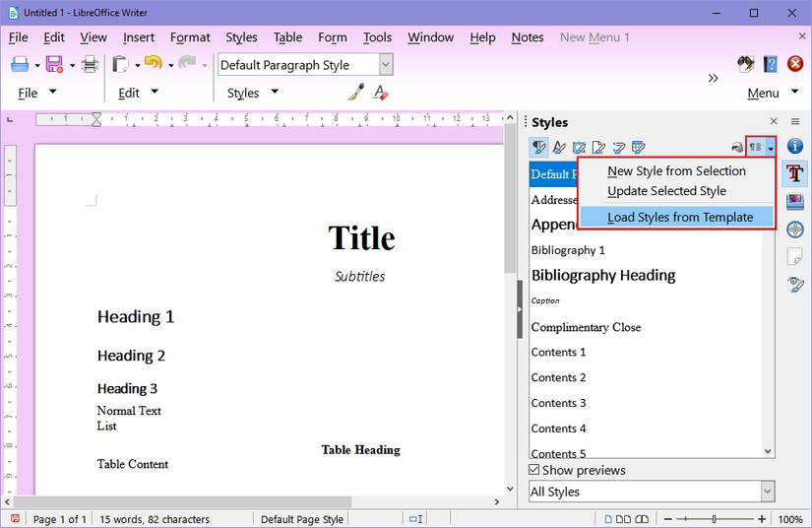Expand the All Styles filter dropdown
Image resolution: width=812 pixels, height=528 pixels.
768,492
